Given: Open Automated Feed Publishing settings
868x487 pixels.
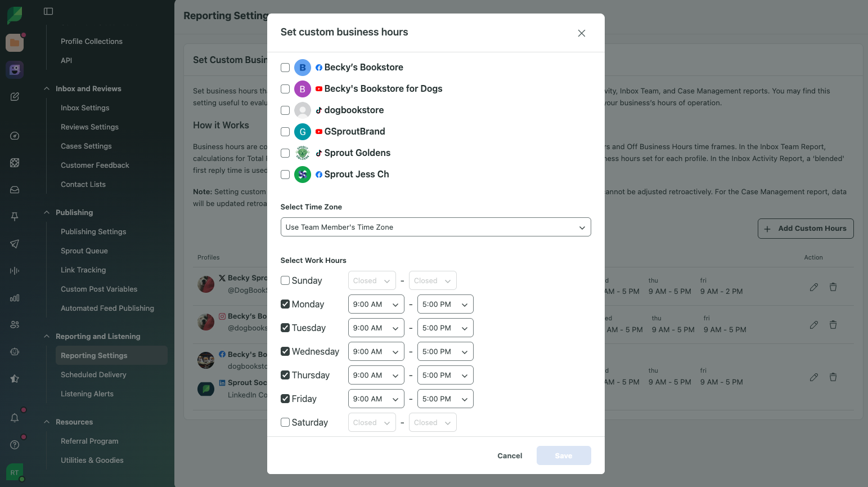Looking at the screenshot, I should (x=107, y=308).
